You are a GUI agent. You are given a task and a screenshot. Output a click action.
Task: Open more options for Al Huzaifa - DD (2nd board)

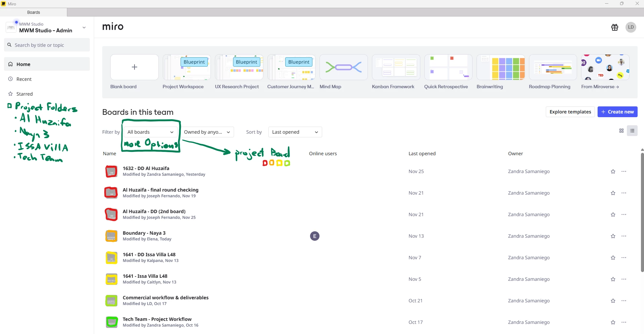pyautogui.click(x=624, y=214)
